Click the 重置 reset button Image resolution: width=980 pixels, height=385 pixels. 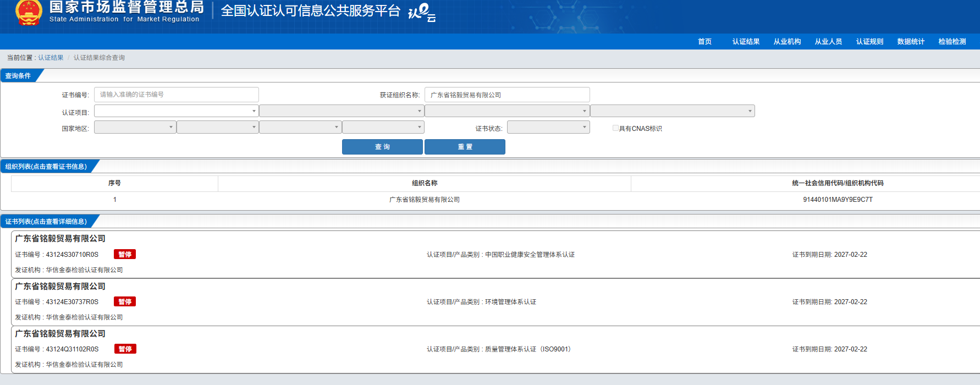tap(465, 147)
